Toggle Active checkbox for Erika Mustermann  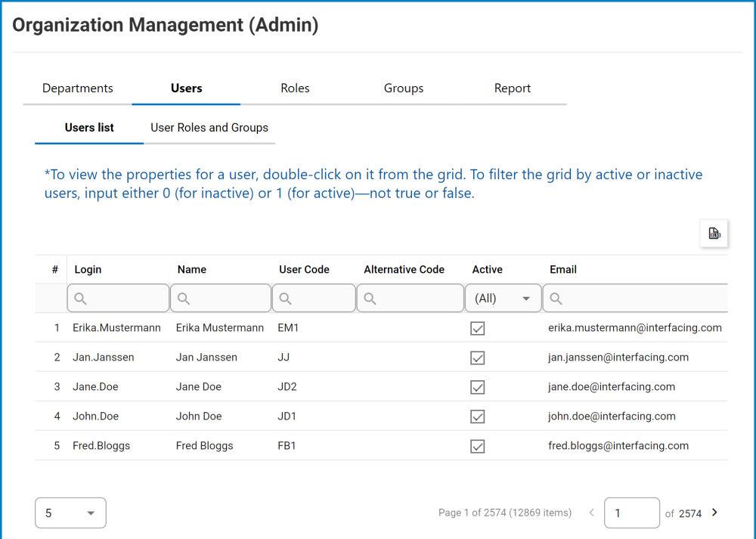tap(478, 328)
